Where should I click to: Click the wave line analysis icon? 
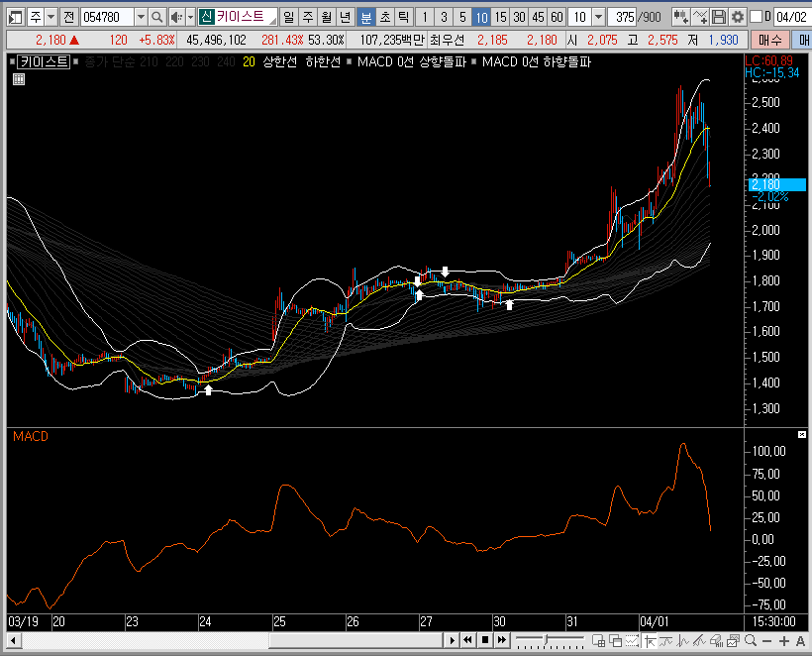click(x=666, y=641)
